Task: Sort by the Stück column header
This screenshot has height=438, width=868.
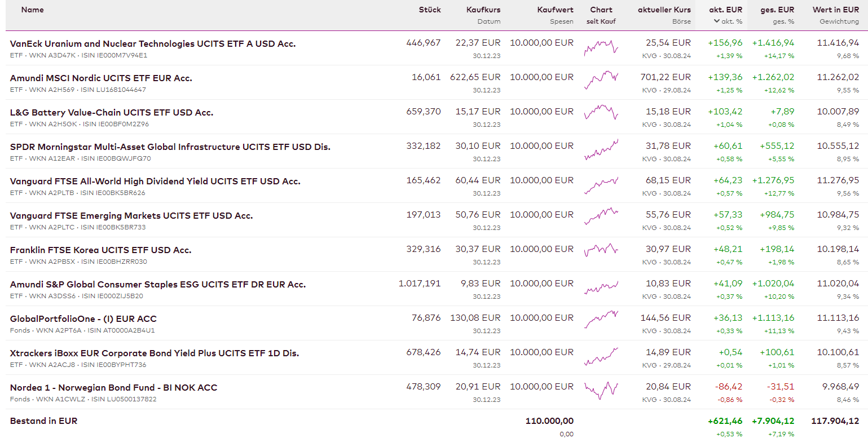Action: 430,10
